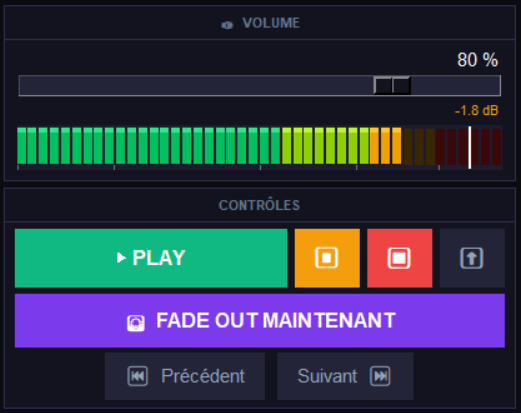The height and width of the screenshot is (413, 521).
Task: Click the green PLAY button
Action: [151, 258]
